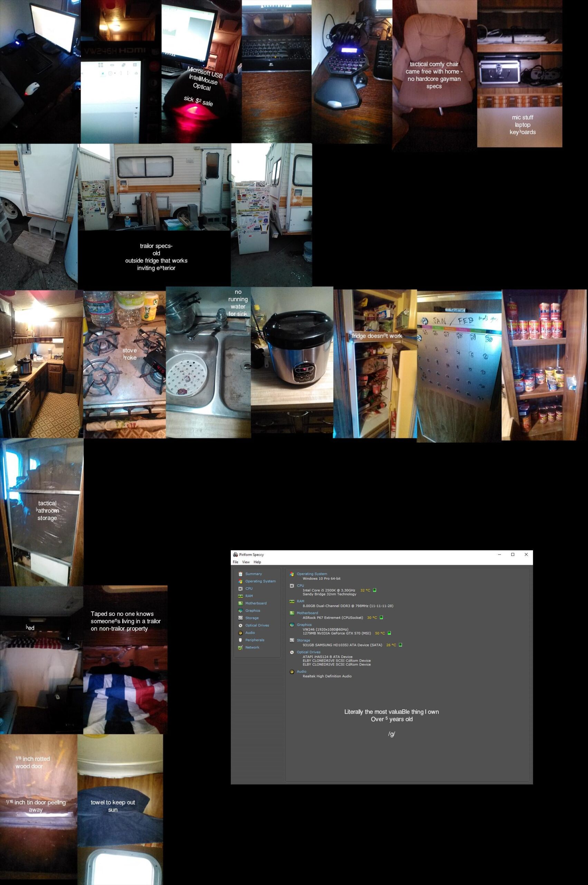The height and width of the screenshot is (885, 588).
Task: Open the Storage heading link in summary panel
Action: tap(303, 640)
